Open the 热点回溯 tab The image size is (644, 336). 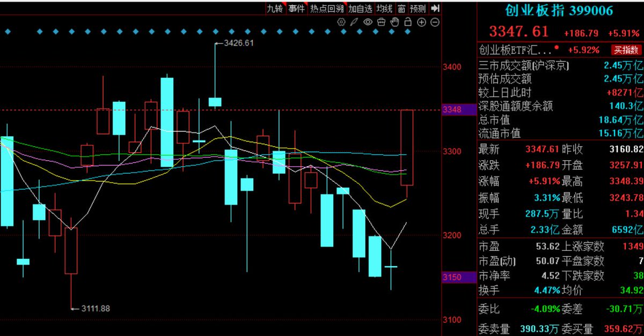(326, 8)
